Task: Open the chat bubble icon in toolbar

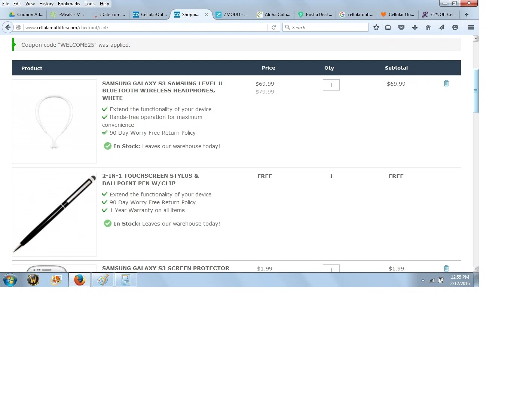Action: click(455, 27)
